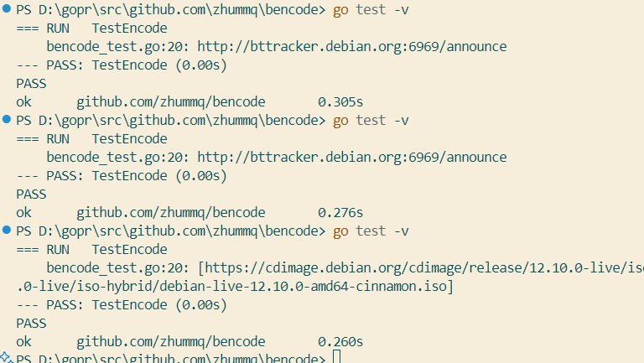Click the last "--- PASS: TestEncode" result line
Screen dimensions: 644x363
pos(122,304)
